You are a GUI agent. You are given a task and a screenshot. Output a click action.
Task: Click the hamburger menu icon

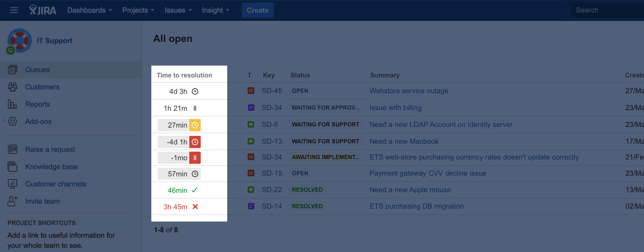(x=14, y=10)
